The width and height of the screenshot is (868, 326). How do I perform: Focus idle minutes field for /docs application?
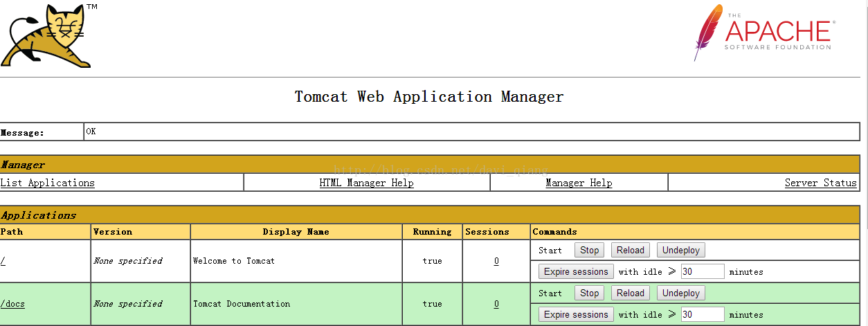[703, 315]
